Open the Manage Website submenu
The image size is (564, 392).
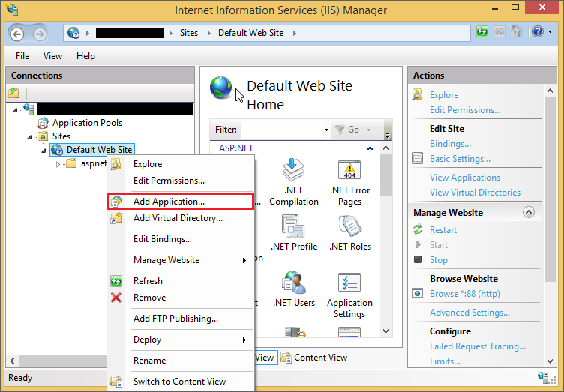pos(181,260)
